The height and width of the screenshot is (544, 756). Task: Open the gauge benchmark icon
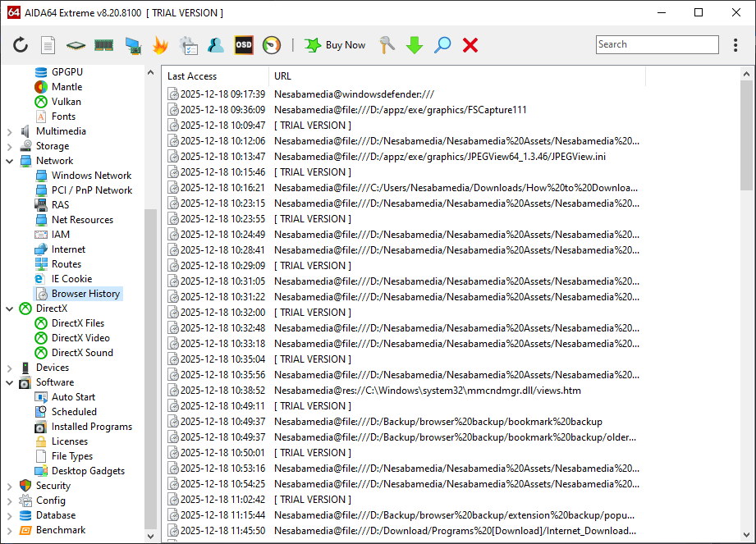click(272, 45)
